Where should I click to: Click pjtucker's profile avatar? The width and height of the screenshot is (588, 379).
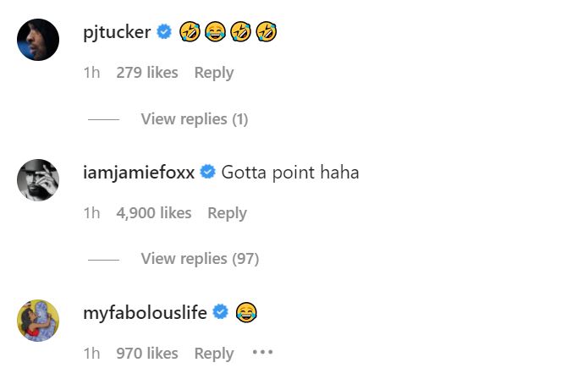38,40
